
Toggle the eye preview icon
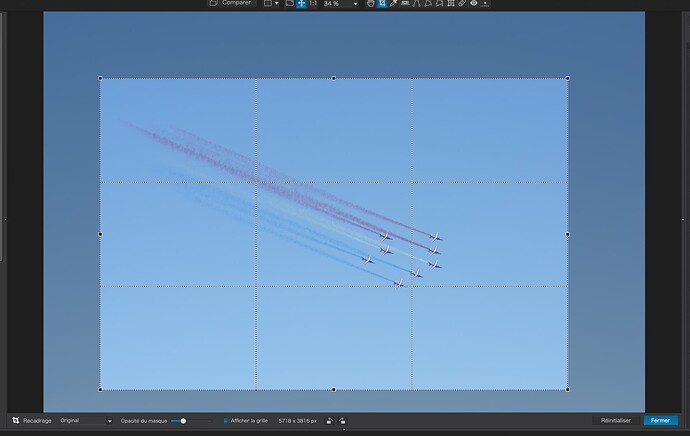[473, 3]
